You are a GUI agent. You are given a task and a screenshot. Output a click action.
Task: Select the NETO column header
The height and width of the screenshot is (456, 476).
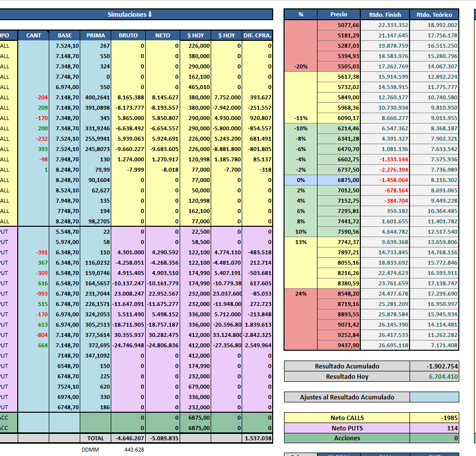click(163, 35)
